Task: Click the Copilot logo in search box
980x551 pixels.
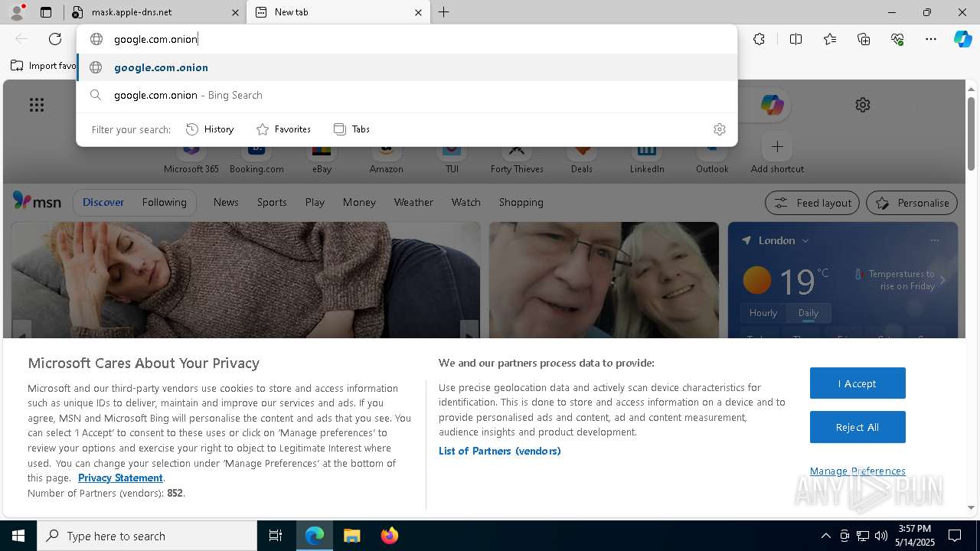Action: pyautogui.click(x=772, y=105)
